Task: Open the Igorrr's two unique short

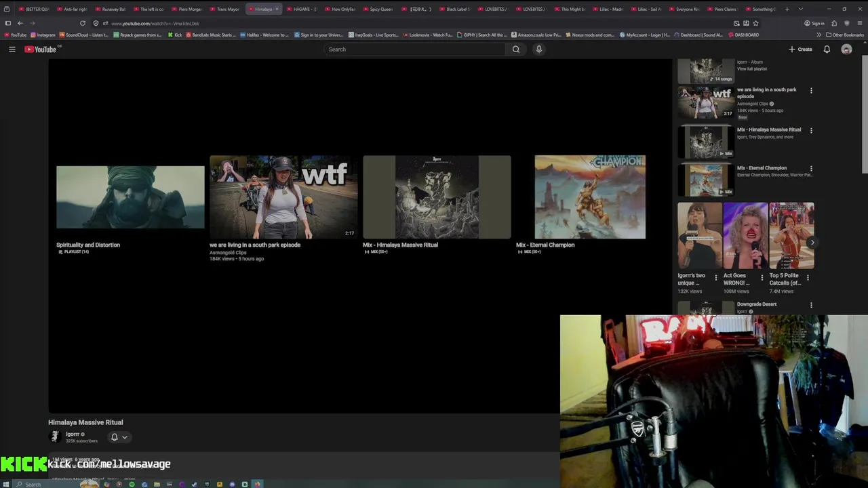Action: [x=700, y=236]
